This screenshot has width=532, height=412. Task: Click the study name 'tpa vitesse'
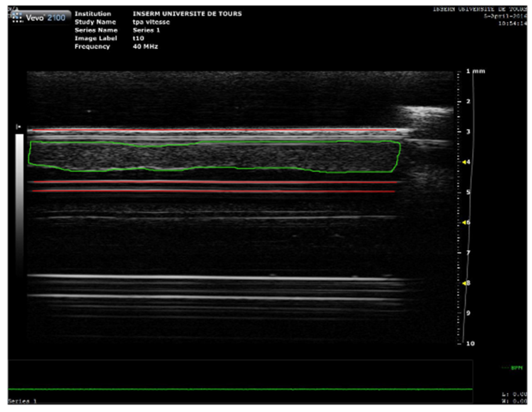pyautogui.click(x=151, y=22)
